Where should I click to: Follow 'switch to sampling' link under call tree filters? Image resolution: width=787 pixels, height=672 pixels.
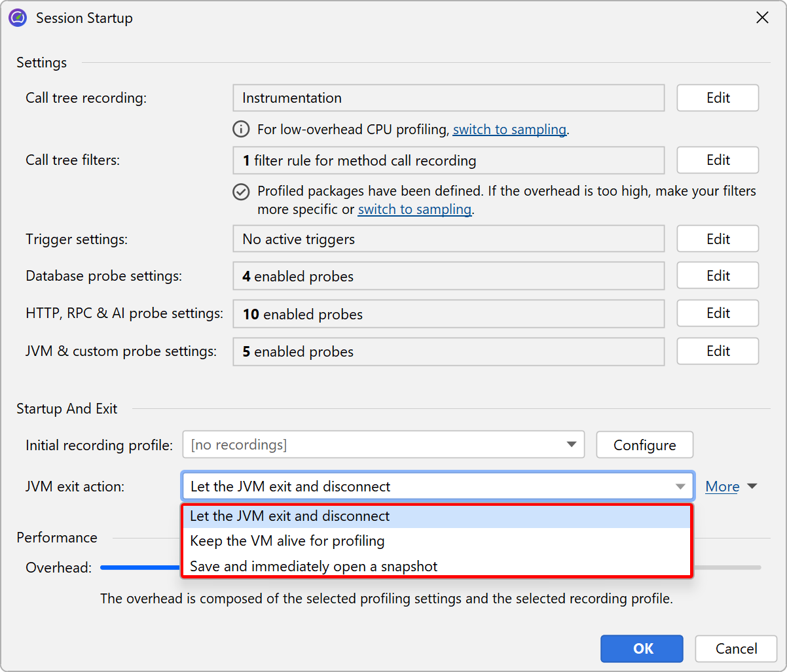[414, 209]
